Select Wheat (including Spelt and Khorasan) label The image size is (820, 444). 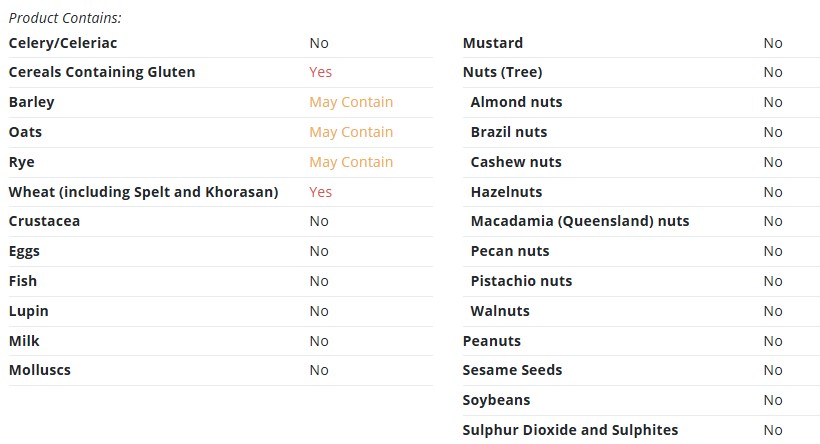(x=143, y=192)
